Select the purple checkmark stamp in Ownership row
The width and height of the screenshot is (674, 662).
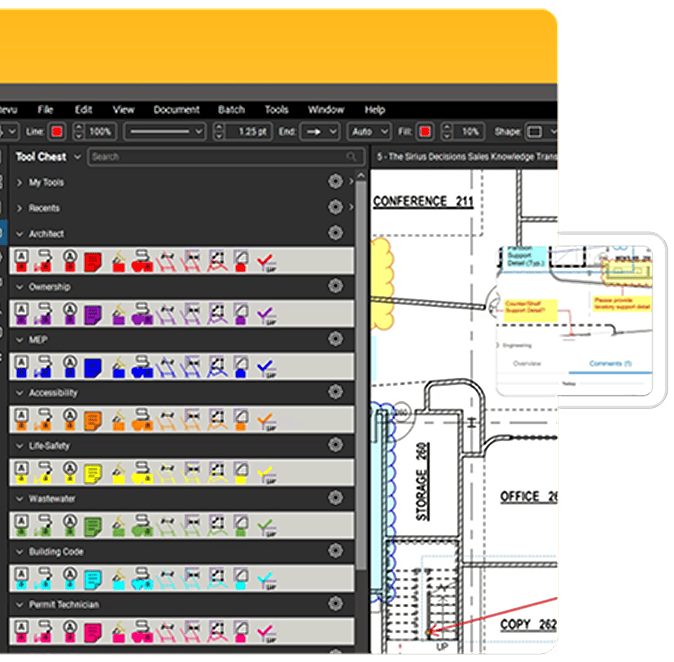coord(267,316)
